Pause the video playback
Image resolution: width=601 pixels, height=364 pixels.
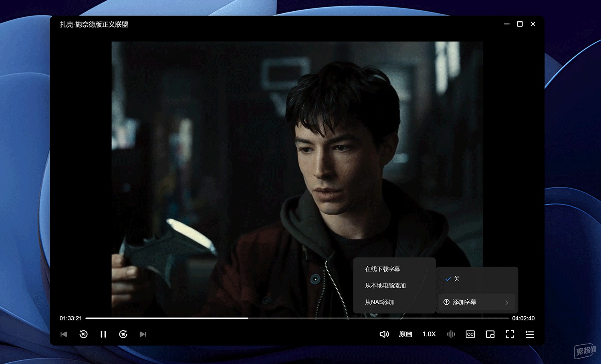coord(103,334)
